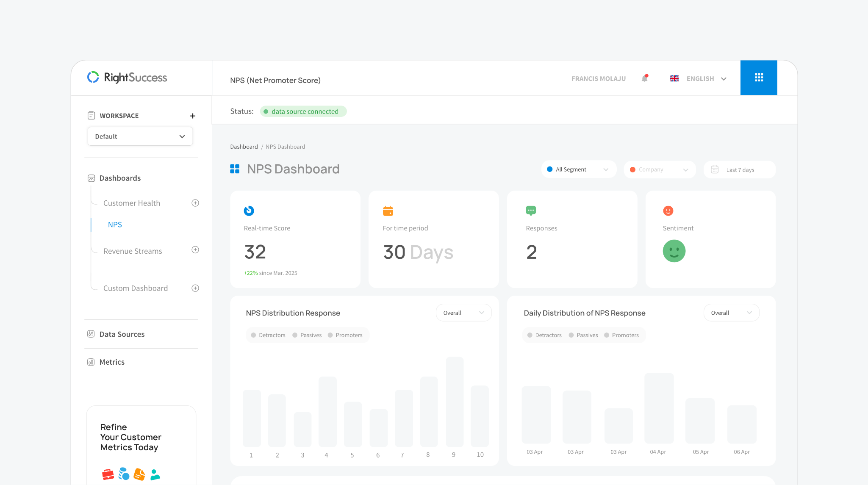Viewport: 868px width, 485px height.
Task: Click the Dashboard breadcrumb link
Action: 244,146
